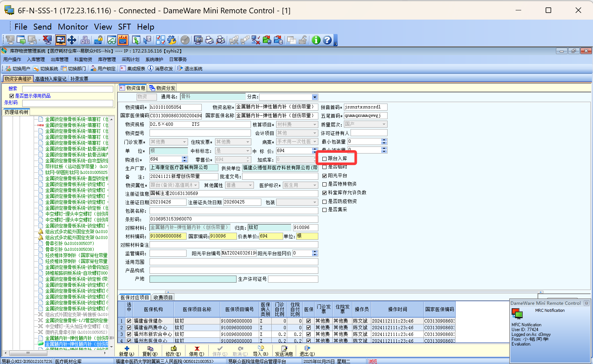
Task: Click the 条形码 link in left panel
Action: 11,102
